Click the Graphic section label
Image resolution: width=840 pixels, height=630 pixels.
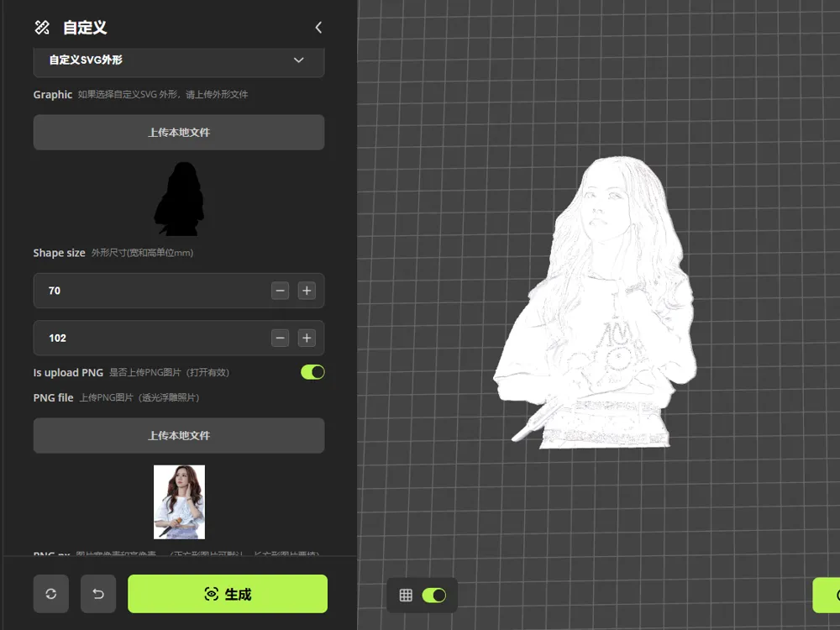52,94
